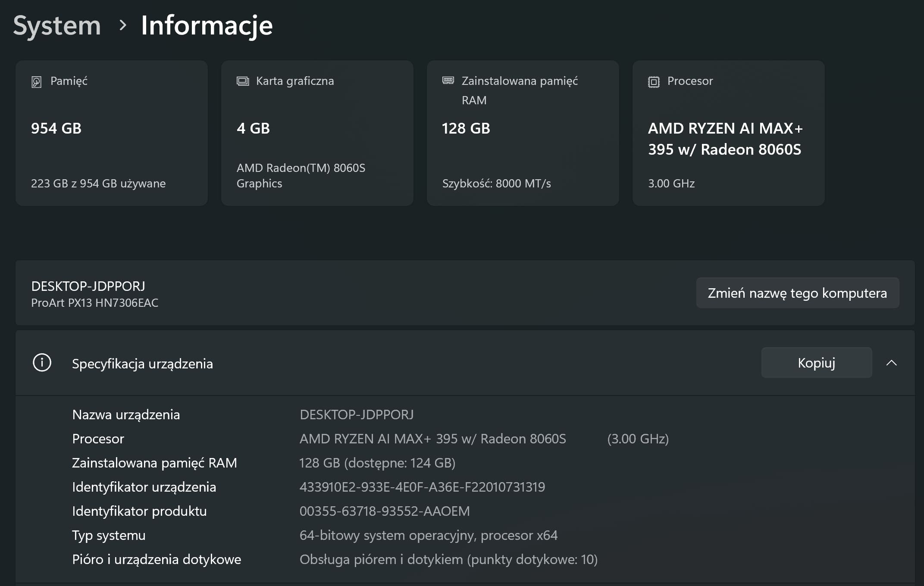Click the storage disk icon beside Pamięć
The image size is (924, 586).
(37, 81)
